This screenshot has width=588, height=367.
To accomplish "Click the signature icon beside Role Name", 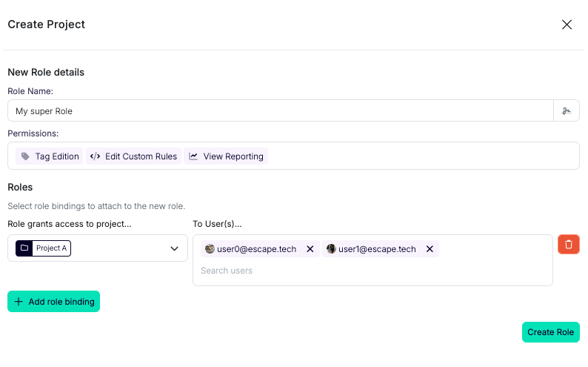I will [567, 111].
